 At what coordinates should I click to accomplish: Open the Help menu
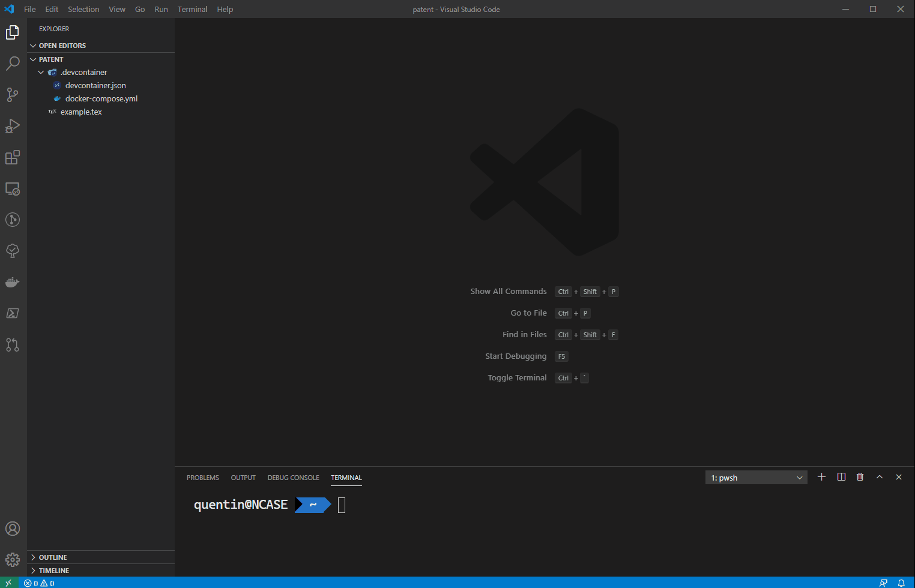click(225, 9)
